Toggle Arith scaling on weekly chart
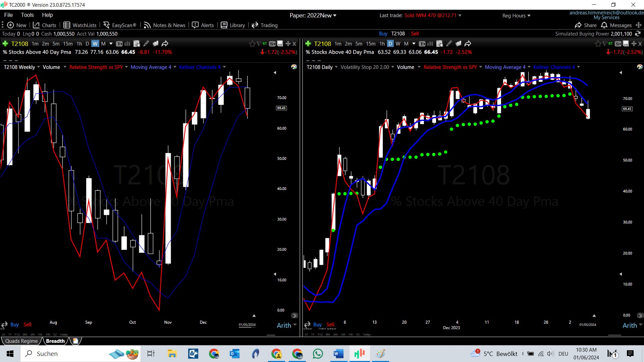Screen dimensions: 644x362 [x=284, y=325]
